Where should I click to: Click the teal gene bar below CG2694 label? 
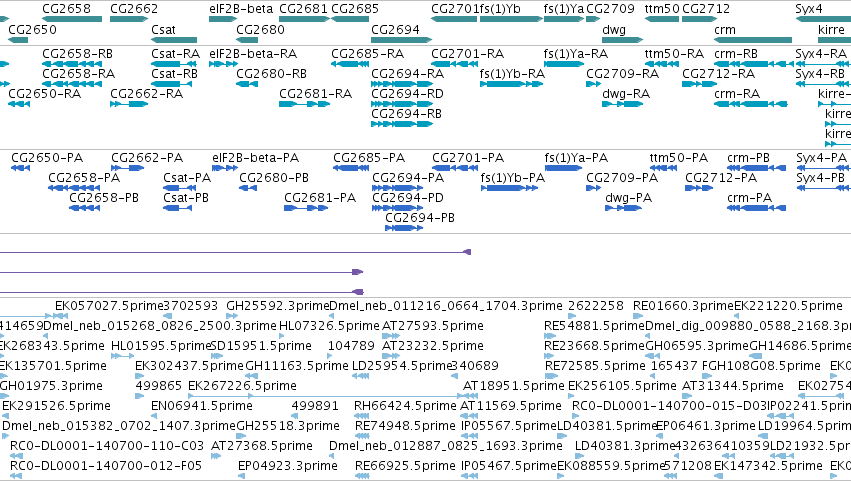[401, 40]
